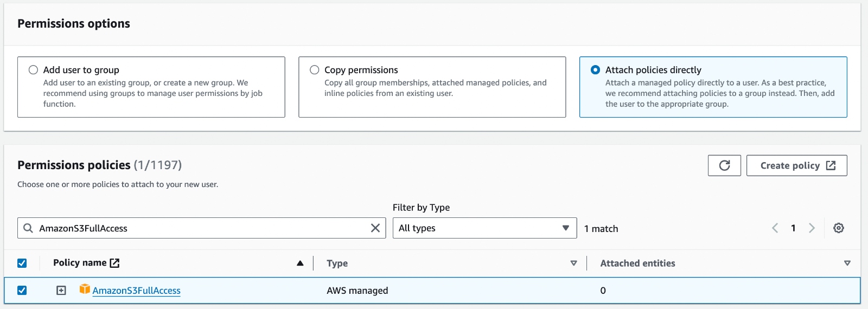Open the AmazonS3FullAccess policy link
Viewport: 868px width, 309px height.
(136, 291)
